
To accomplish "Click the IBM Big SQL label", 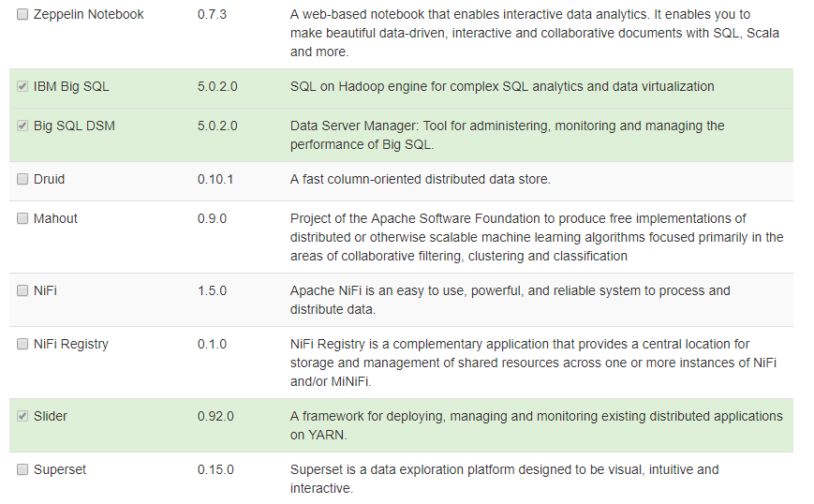I will coord(71,86).
